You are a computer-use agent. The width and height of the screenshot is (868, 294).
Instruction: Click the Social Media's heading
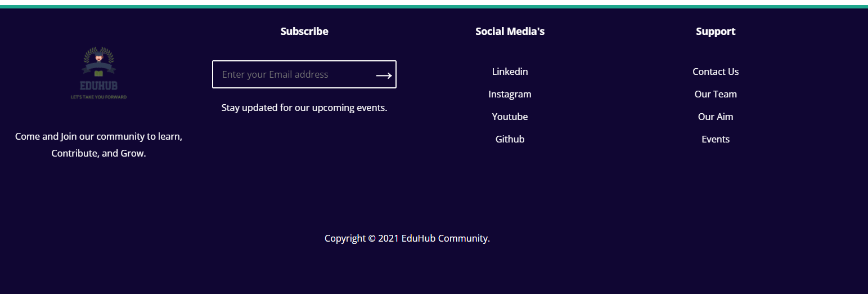coord(510,32)
